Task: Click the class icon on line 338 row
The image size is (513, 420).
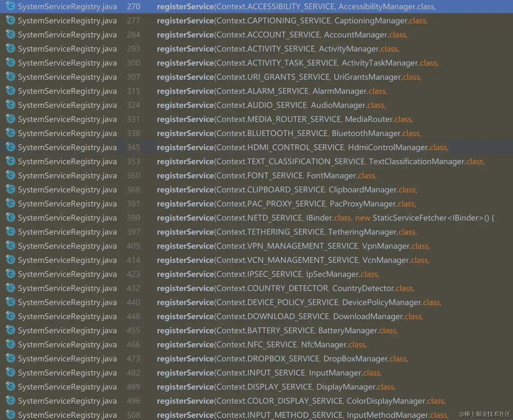Action: [x=11, y=133]
